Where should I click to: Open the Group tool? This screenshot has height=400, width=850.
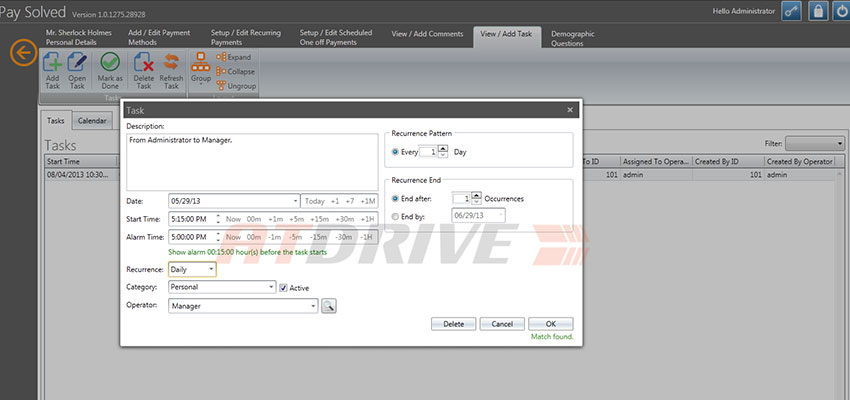[x=201, y=69]
